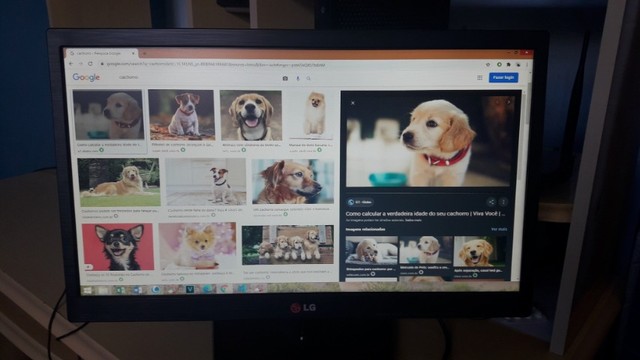Open a new browser tab
The height and width of the screenshot is (360, 640).
point(144,53)
